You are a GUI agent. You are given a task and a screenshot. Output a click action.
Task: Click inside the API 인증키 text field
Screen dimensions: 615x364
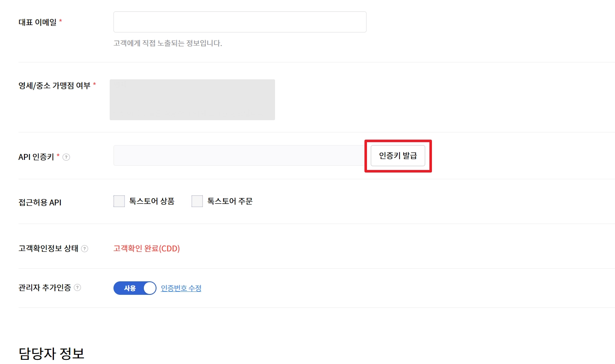coord(239,156)
